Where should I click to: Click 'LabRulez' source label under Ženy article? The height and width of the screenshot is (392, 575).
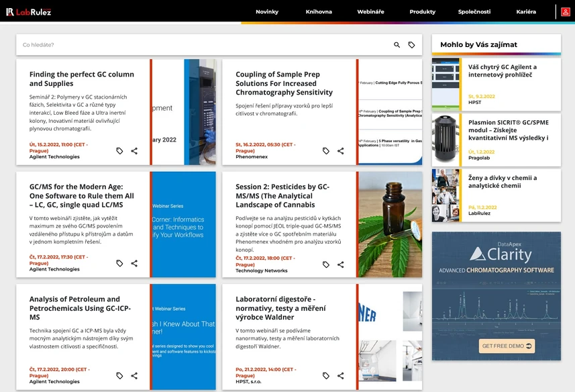(479, 213)
